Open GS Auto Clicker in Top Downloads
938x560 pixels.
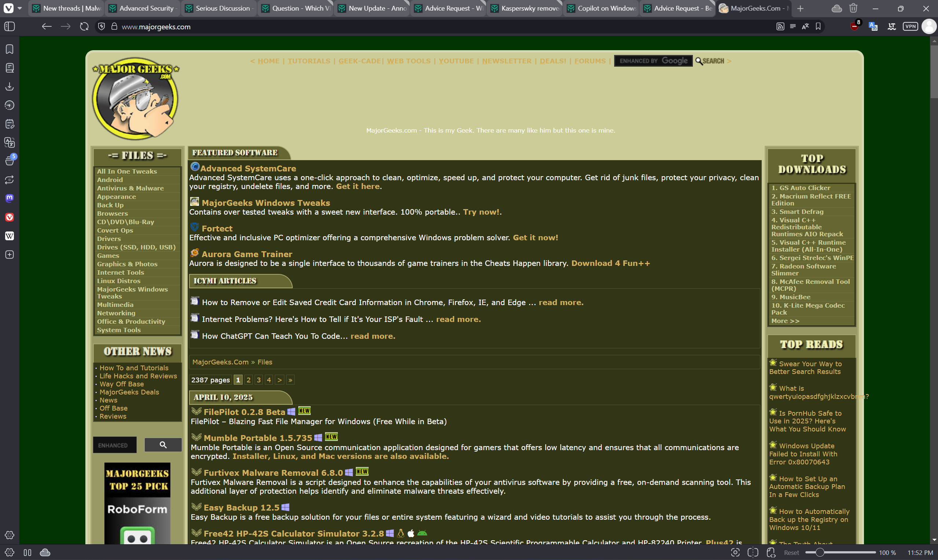coord(801,188)
